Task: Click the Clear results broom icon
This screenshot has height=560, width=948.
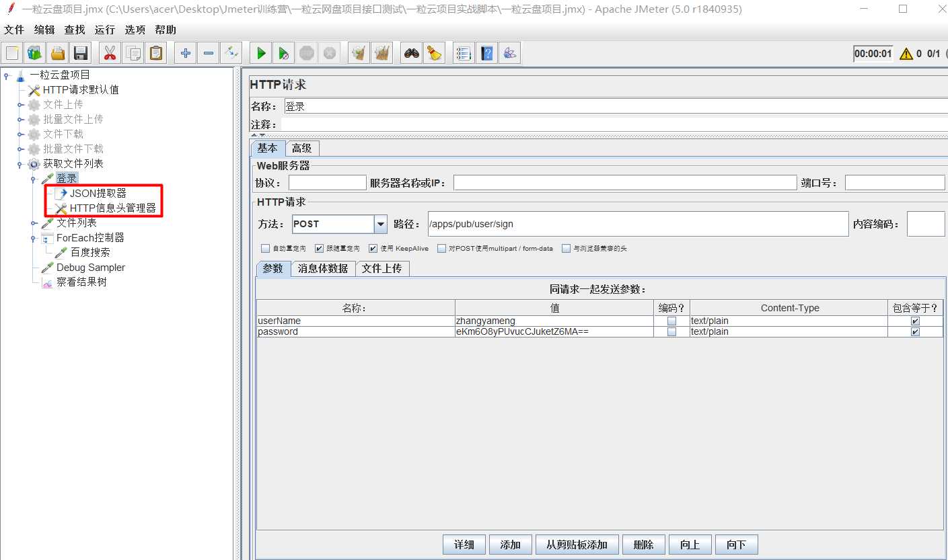Action: click(x=359, y=53)
